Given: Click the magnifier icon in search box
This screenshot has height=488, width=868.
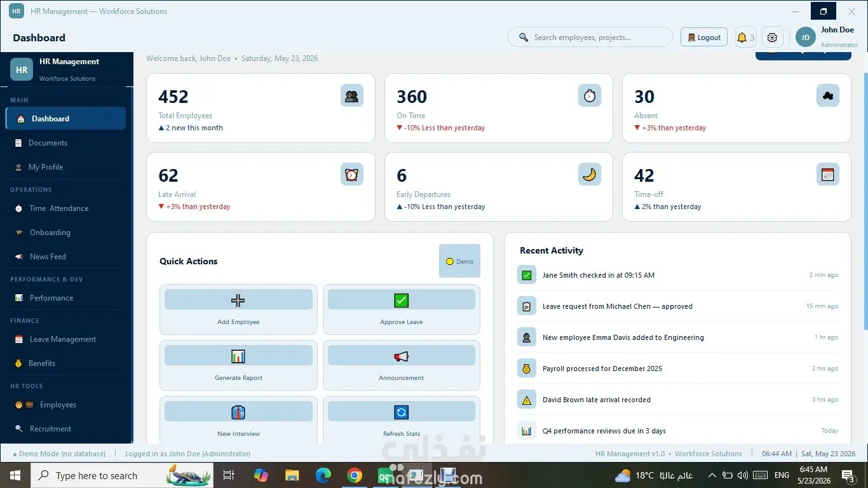Looking at the screenshot, I should coord(524,37).
